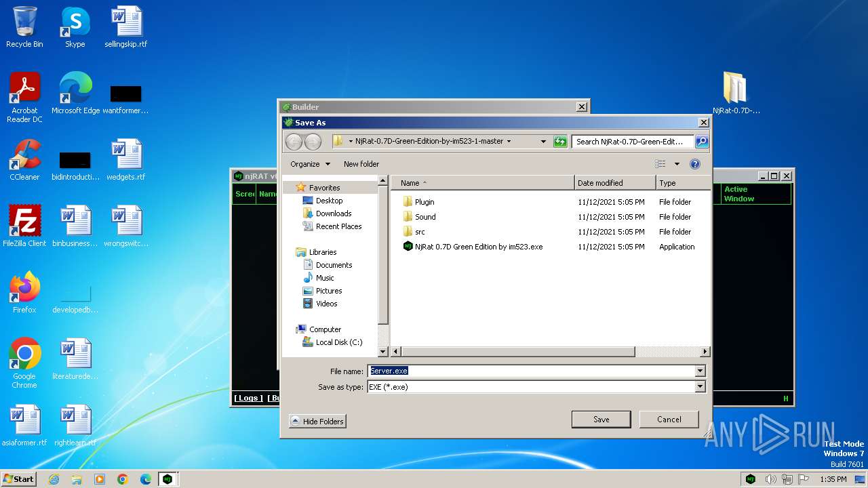This screenshot has width=868, height=488.
Task: Click the volume speaker tray icon
Action: [x=771, y=479]
